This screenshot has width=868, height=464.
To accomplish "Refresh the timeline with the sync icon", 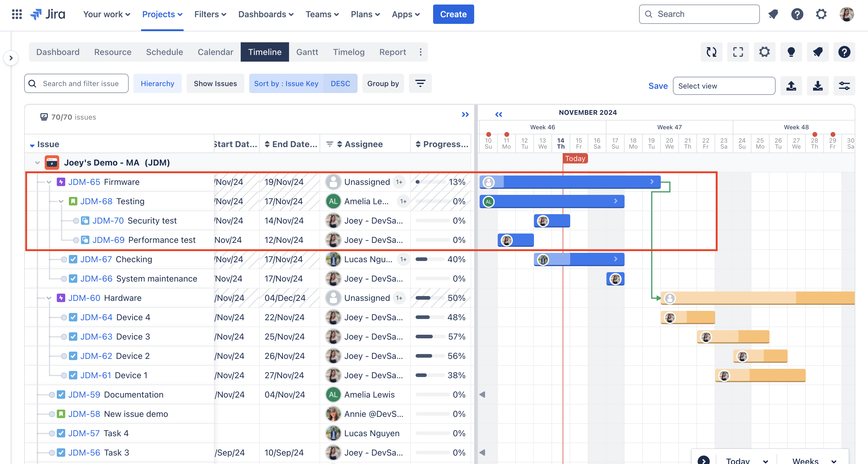I will click(712, 52).
